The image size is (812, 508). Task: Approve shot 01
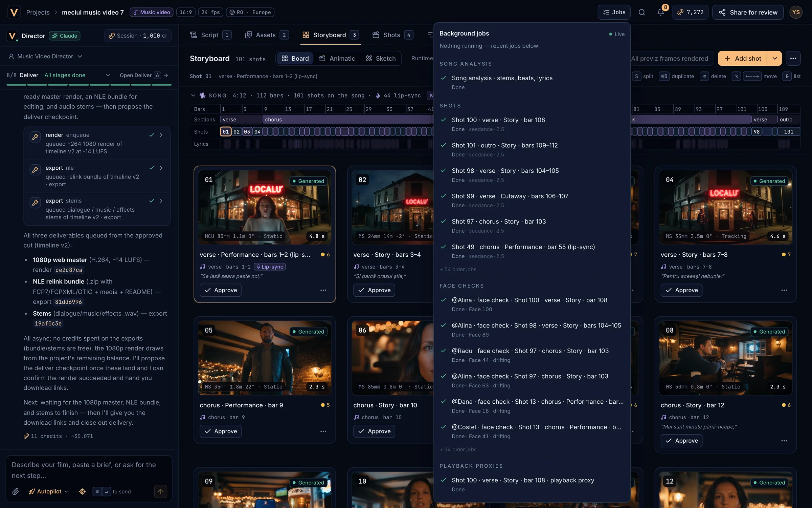point(221,290)
